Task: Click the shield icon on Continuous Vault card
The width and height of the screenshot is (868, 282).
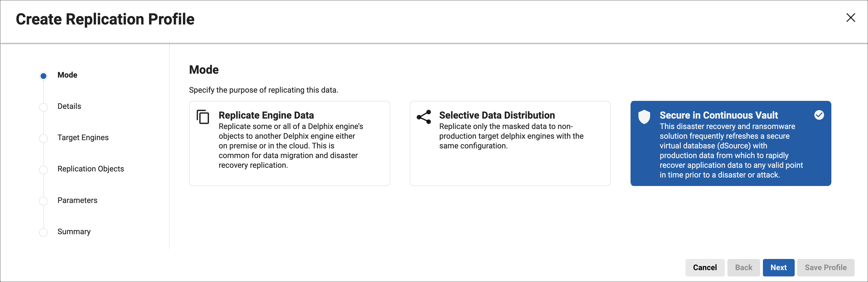Action: [x=644, y=117]
